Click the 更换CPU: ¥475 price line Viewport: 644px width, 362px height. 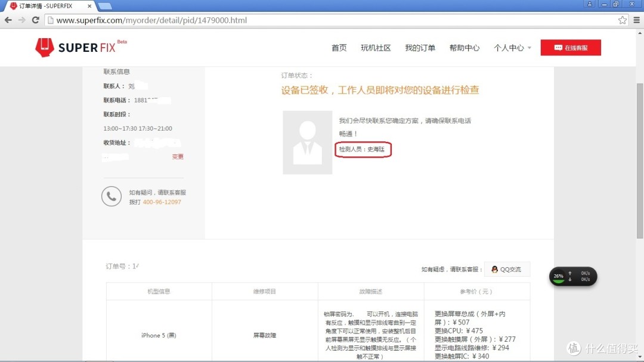[x=459, y=331]
